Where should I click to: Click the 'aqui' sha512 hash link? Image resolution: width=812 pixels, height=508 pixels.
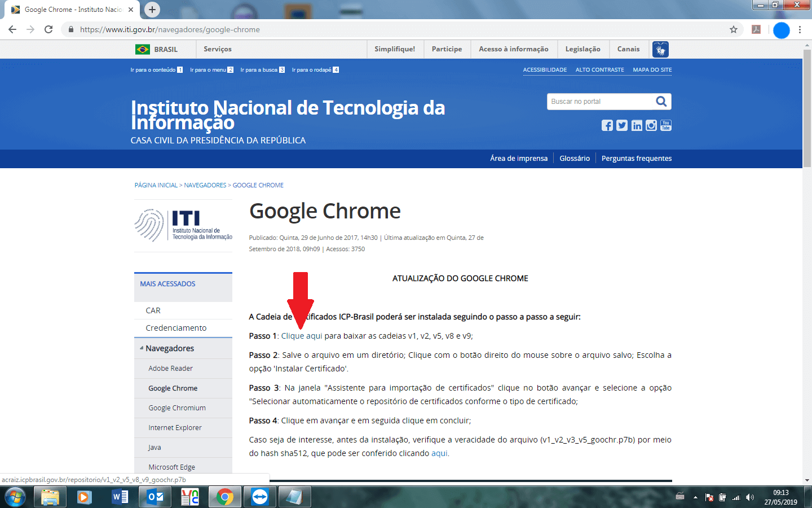[439, 453]
